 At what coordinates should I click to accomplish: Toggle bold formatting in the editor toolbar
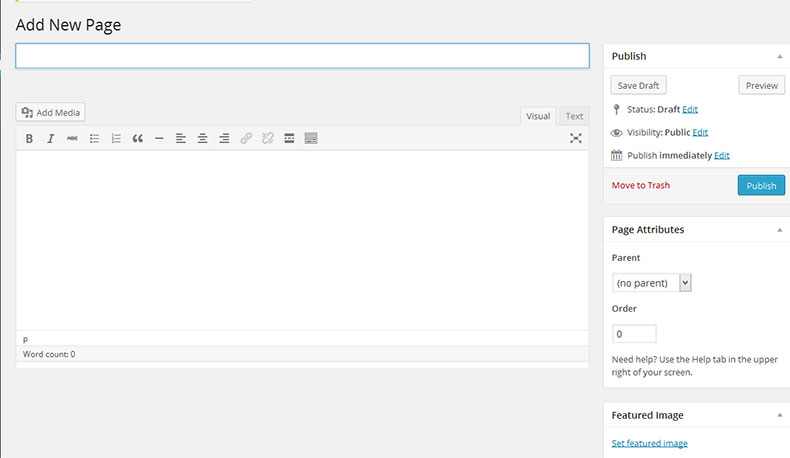(29, 139)
